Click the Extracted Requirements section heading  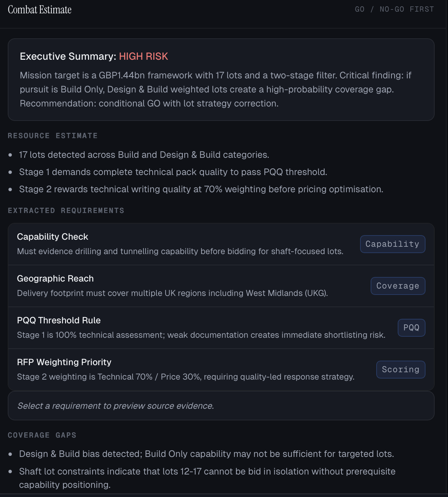pyautogui.click(x=66, y=211)
